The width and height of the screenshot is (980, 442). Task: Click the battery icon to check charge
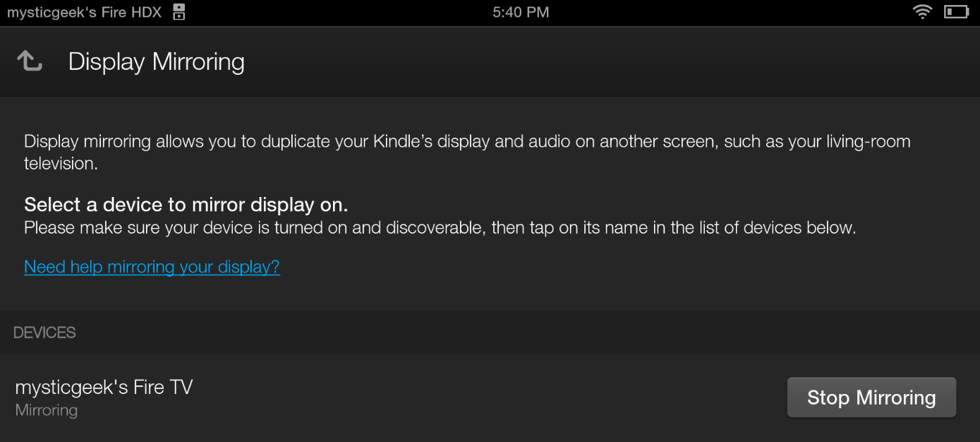click(x=956, y=11)
